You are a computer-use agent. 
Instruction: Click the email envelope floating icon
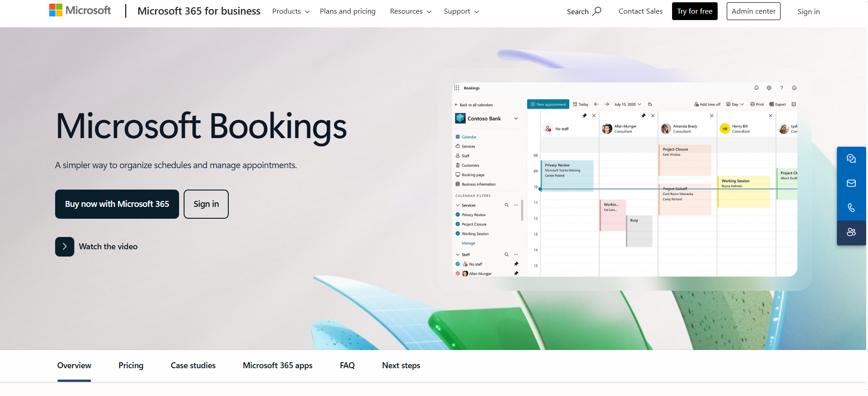click(x=851, y=183)
